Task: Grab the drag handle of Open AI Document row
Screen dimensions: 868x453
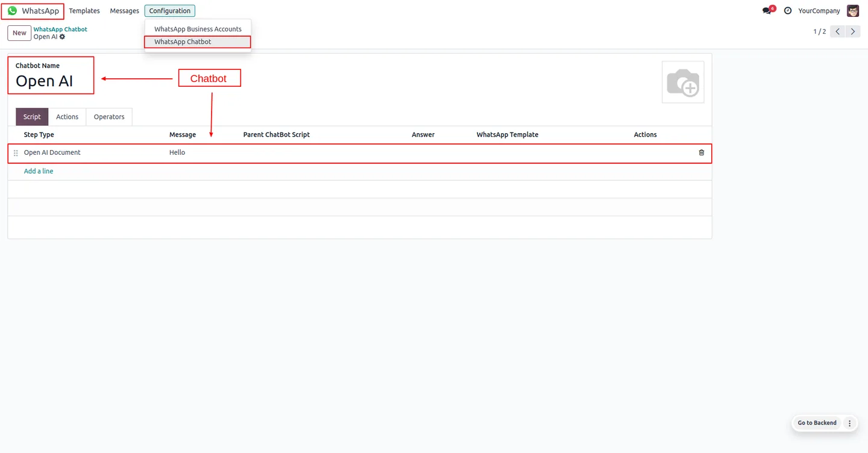Action: point(16,153)
